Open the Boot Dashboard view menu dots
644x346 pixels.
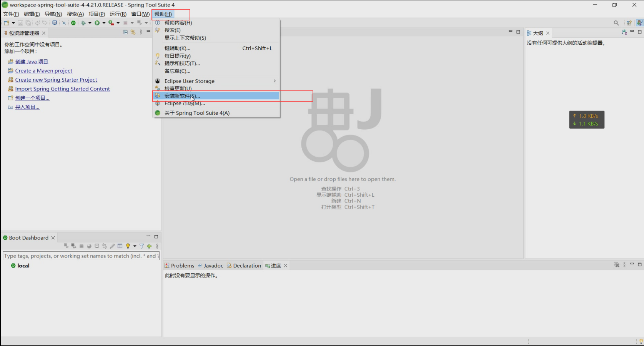click(x=157, y=246)
